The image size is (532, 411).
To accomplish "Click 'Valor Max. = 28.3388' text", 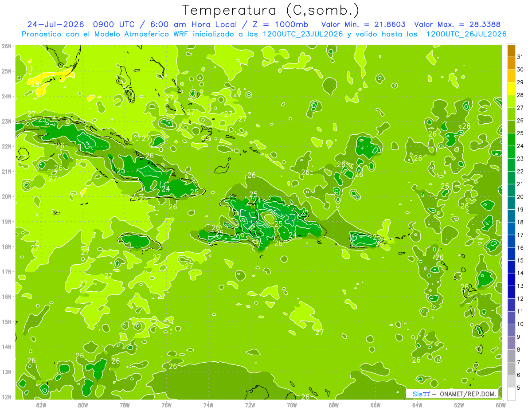I will [x=457, y=24].
